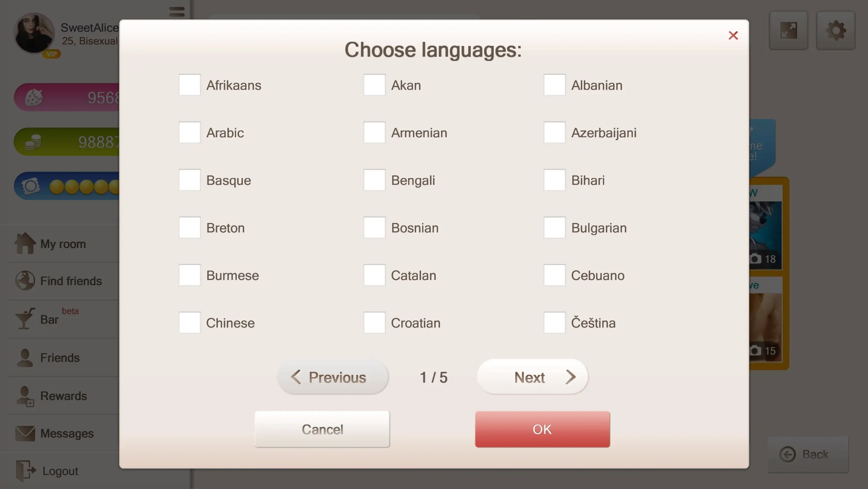Select the Chinese checkbox
This screenshot has width=868, height=489.
(x=189, y=323)
